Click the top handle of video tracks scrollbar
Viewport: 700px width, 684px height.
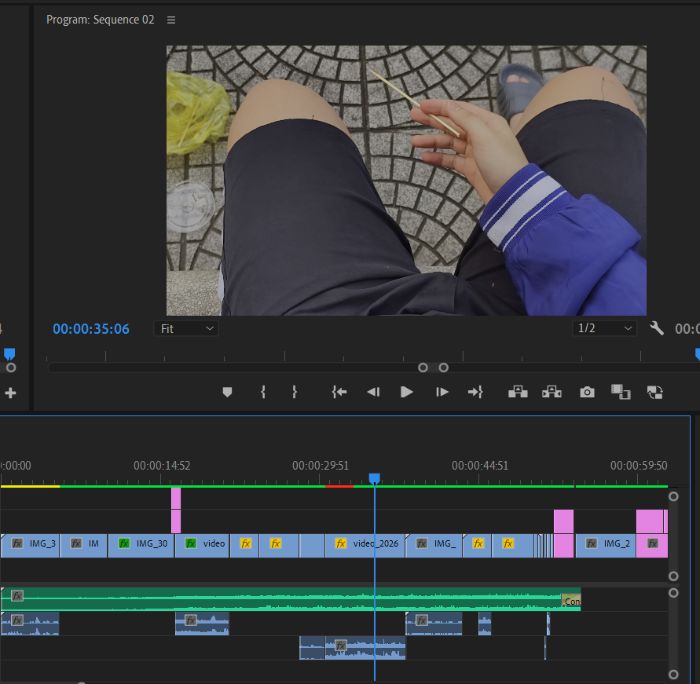click(674, 496)
